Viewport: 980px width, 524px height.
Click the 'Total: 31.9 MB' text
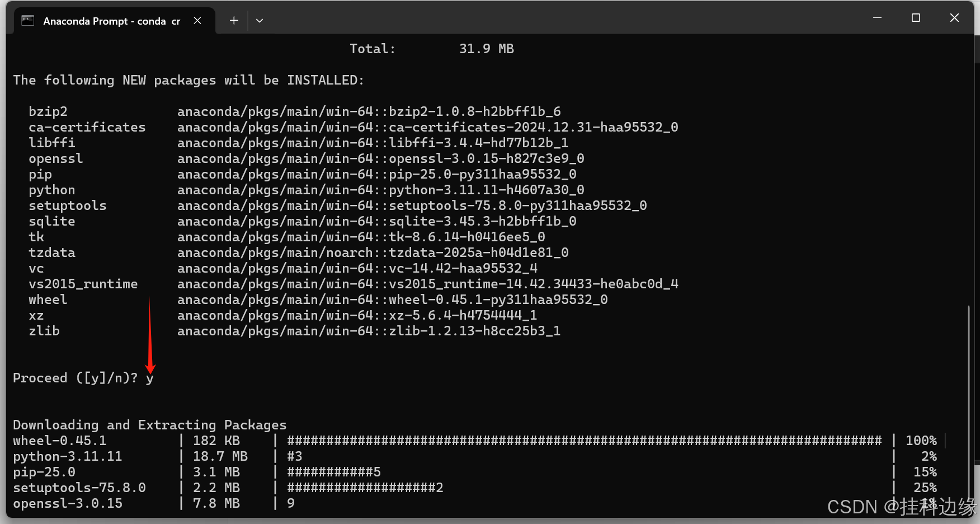[432, 49]
